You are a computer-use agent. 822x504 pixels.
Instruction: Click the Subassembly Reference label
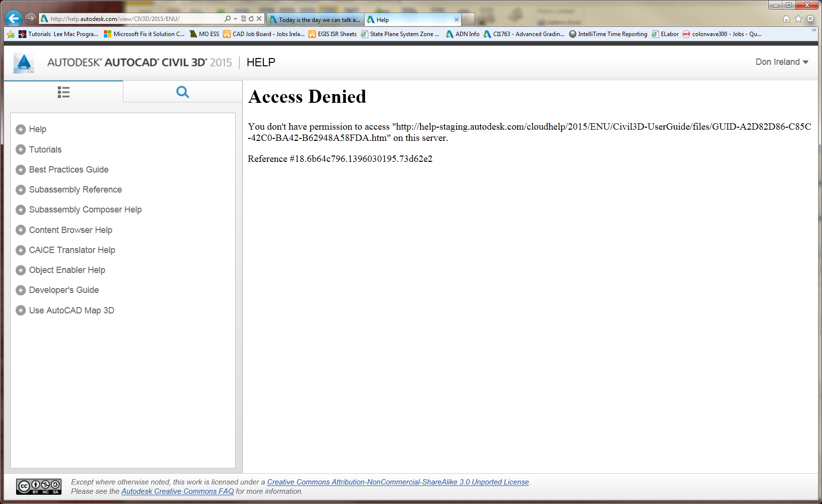pos(76,190)
